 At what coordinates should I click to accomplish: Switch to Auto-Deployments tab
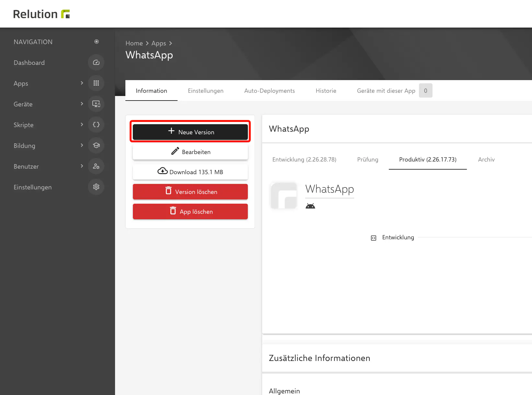270,91
